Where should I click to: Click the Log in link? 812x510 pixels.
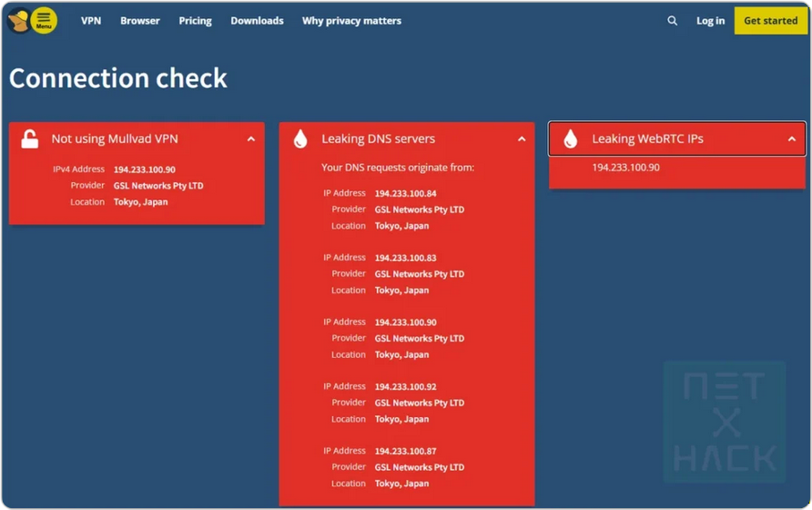pos(710,21)
